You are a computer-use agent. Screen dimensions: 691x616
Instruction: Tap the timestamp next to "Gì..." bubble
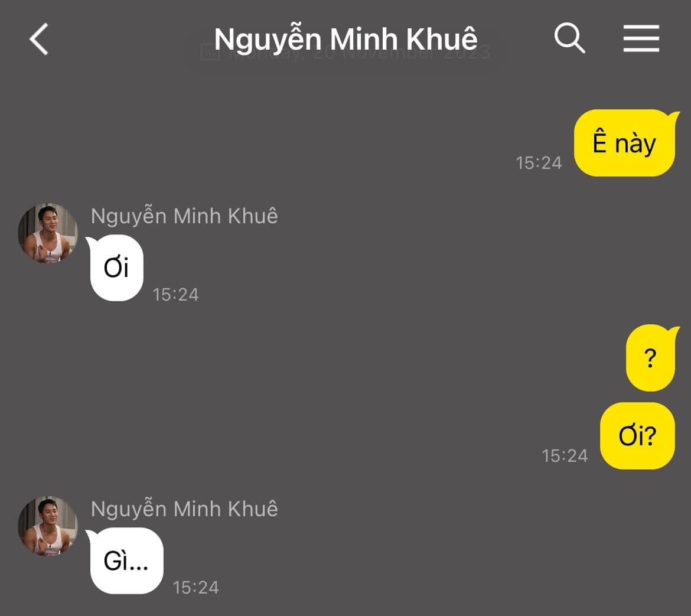(195, 587)
